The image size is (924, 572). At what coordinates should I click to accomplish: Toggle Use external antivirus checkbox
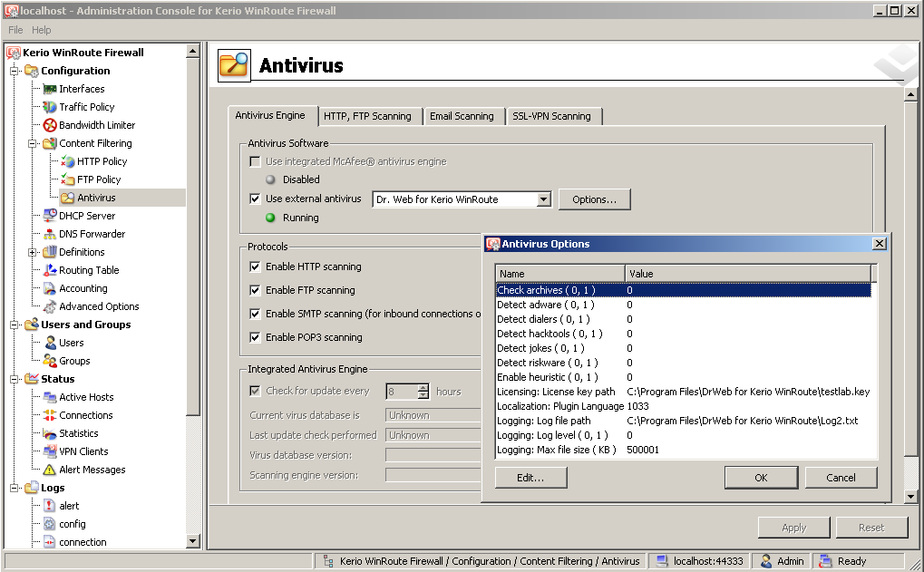(x=255, y=199)
